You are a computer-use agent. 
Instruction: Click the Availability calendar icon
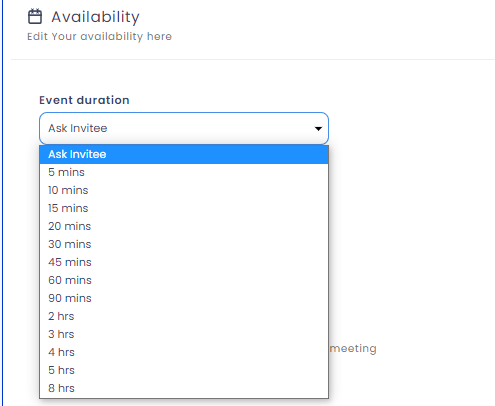coord(35,17)
